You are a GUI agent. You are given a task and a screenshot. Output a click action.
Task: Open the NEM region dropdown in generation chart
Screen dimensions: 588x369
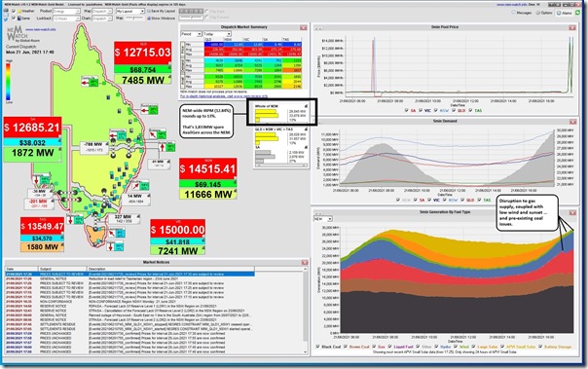[322, 219]
